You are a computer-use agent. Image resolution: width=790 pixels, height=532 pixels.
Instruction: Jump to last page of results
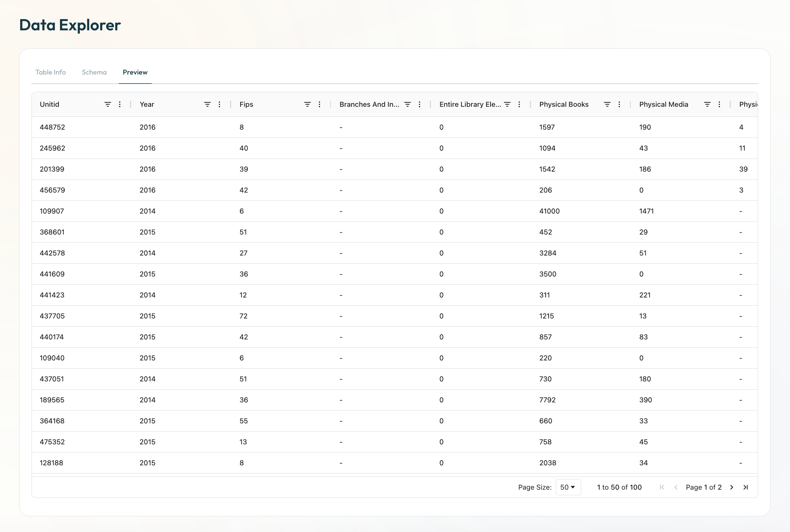746,487
